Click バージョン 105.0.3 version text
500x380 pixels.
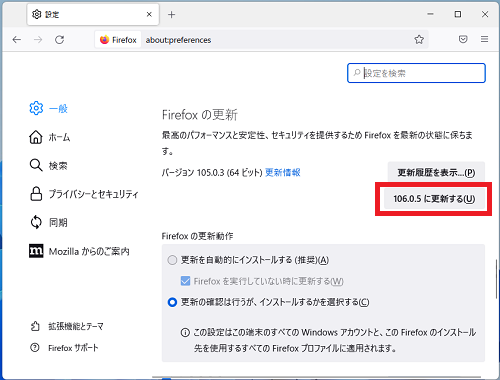tap(212, 173)
